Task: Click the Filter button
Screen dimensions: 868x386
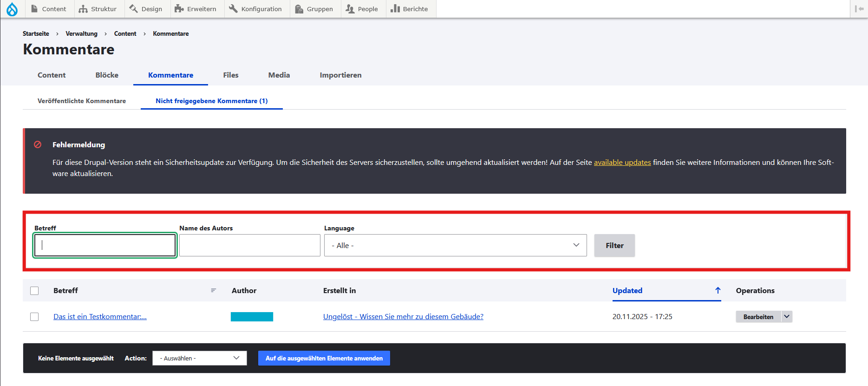Action: coord(614,245)
